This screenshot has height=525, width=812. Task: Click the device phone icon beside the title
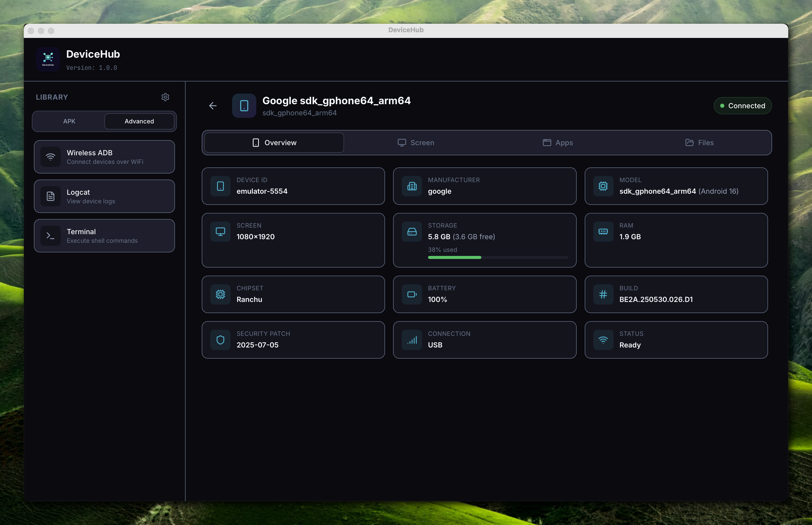coord(244,106)
